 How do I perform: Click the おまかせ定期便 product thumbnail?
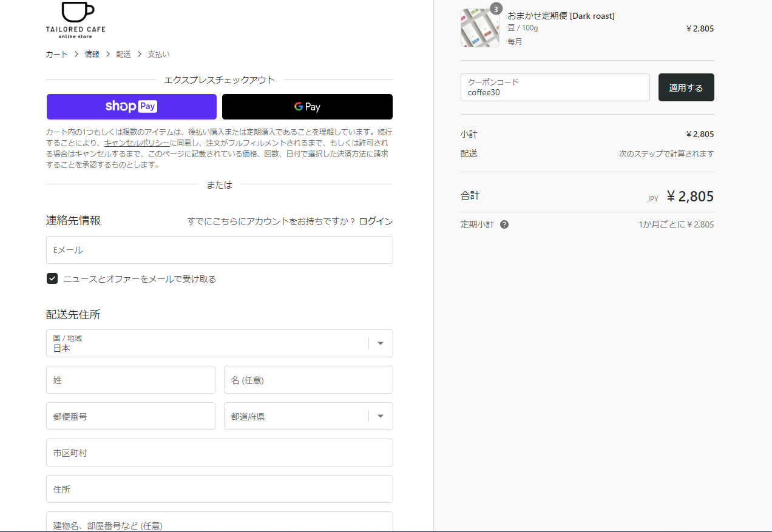(x=480, y=28)
